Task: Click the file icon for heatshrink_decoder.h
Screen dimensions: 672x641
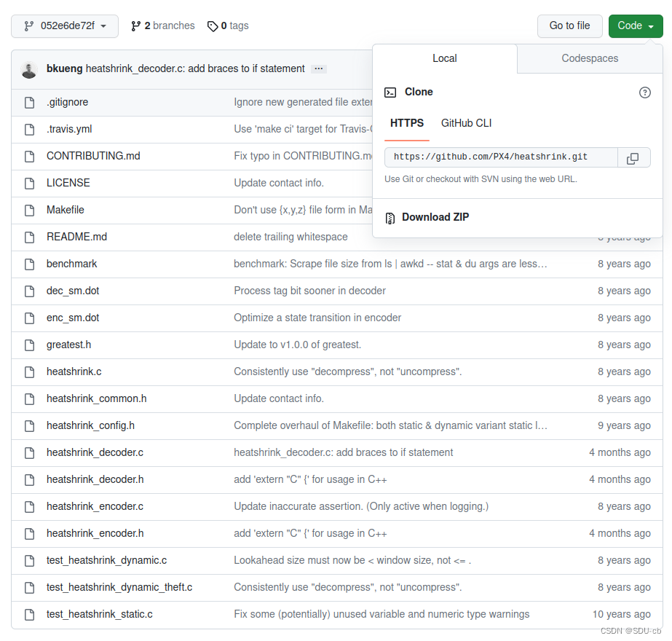Action: (30, 480)
